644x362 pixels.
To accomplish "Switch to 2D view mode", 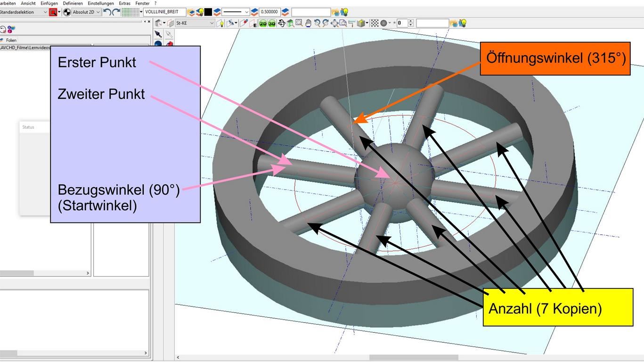I will point(263,23).
